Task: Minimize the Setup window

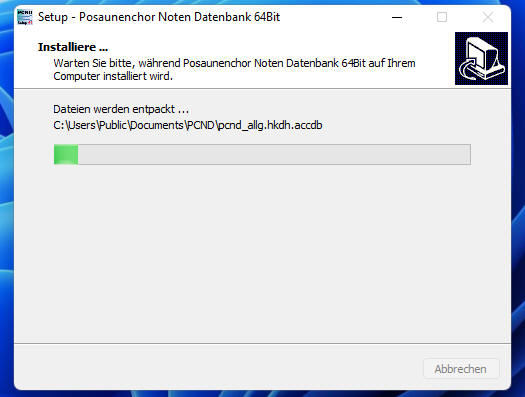Action: pyautogui.click(x=397, y=17)
